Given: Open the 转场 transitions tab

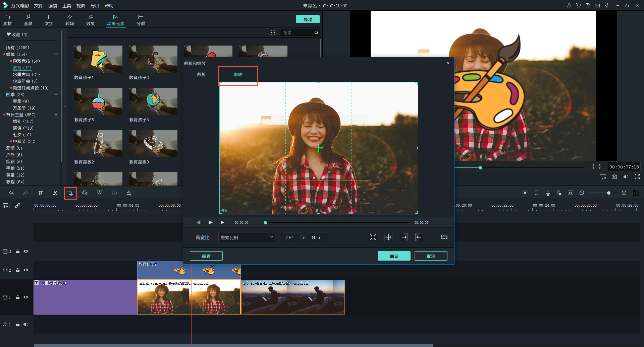Looking at the screenshot, I should pos(70,20).
